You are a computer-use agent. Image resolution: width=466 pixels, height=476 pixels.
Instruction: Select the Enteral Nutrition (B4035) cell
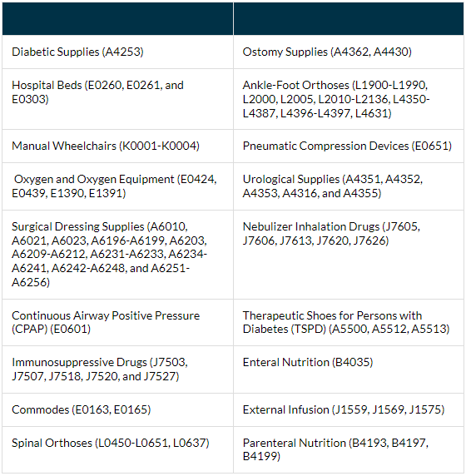[349, 369]
